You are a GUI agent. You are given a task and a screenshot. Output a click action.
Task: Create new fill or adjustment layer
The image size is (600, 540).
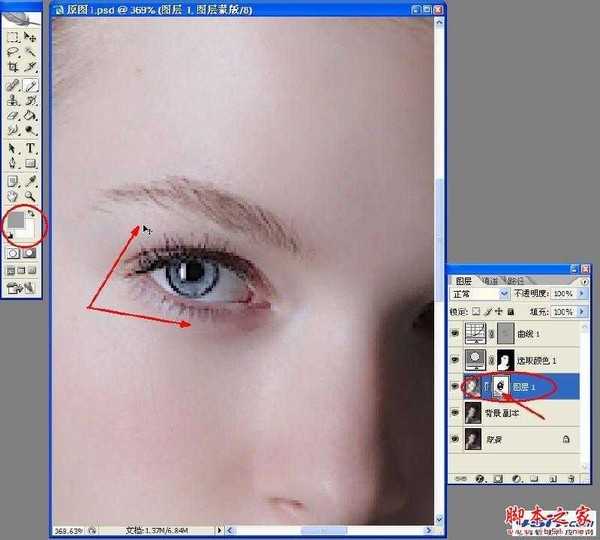click(517, 478)
